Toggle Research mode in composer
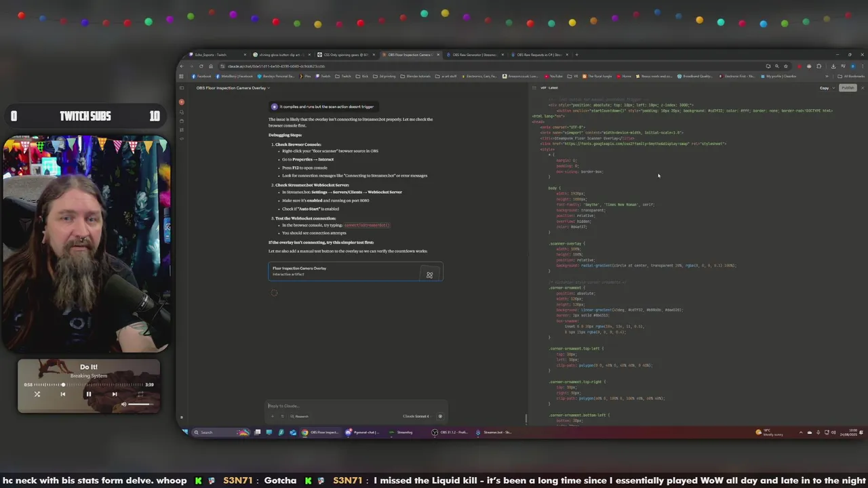868x488 pixels. [299, 416]
